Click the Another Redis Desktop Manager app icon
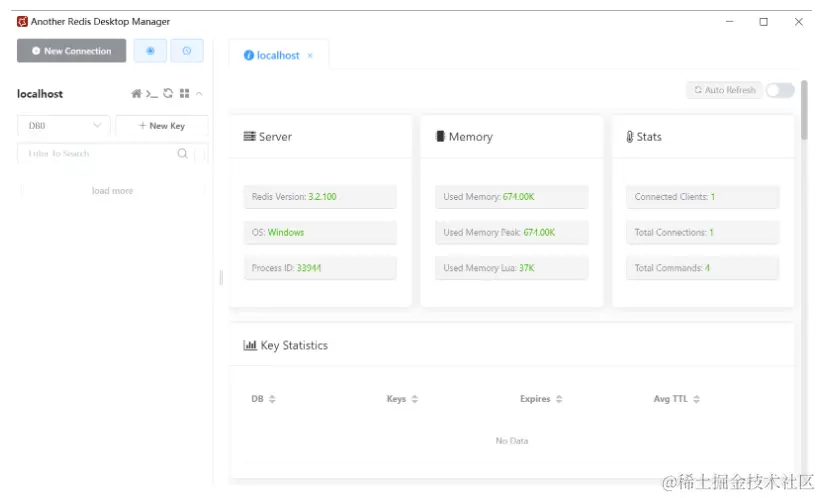The width and height of the screenshot is (821, 498). click(x=22, y=21)
